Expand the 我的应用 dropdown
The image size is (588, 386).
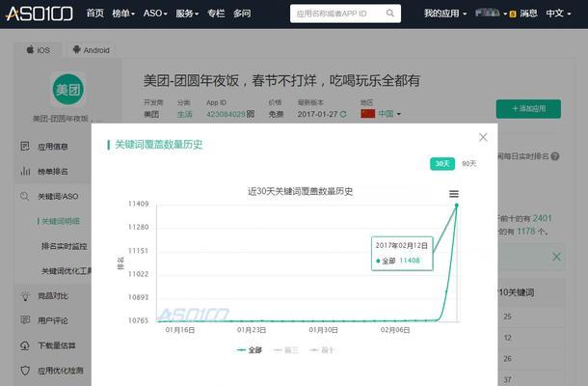click(445, 14)
